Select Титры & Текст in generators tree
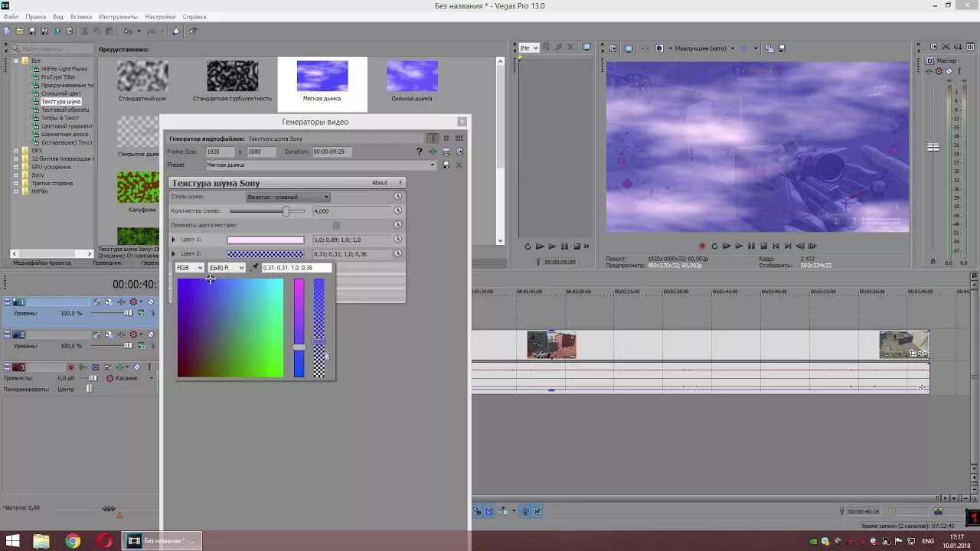The height and width of the screenshot is (551, 980). (60, 118)
